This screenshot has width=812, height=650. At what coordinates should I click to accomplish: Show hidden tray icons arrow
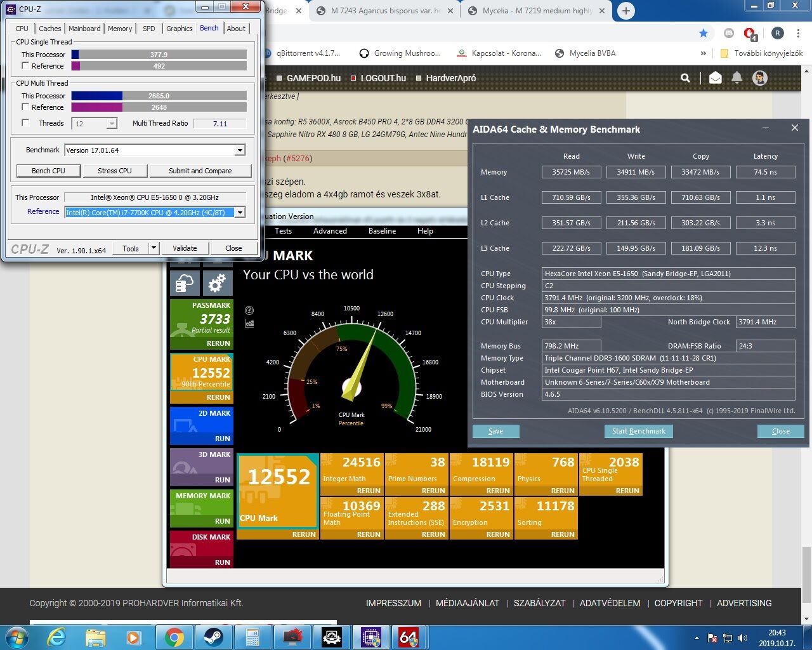(697, 638)
